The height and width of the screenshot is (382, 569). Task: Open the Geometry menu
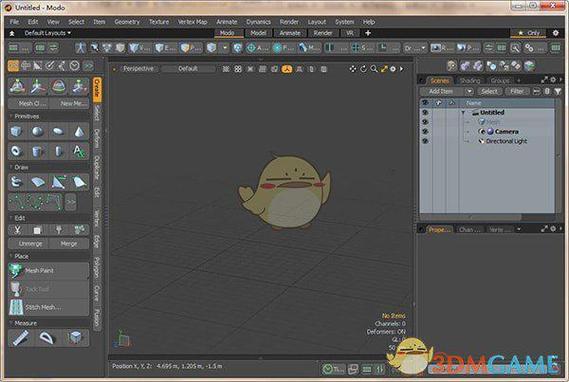pyautogui.click(x=127, y=22)
